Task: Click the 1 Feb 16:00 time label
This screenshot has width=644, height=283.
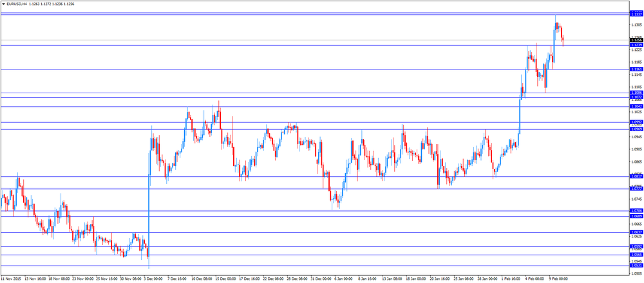Action: pos(511,278)
